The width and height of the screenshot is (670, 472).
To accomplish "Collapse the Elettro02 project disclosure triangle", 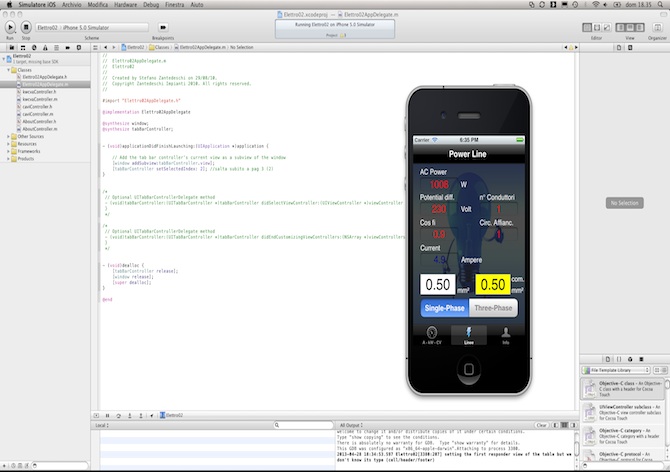I will [x=3, y=59].
